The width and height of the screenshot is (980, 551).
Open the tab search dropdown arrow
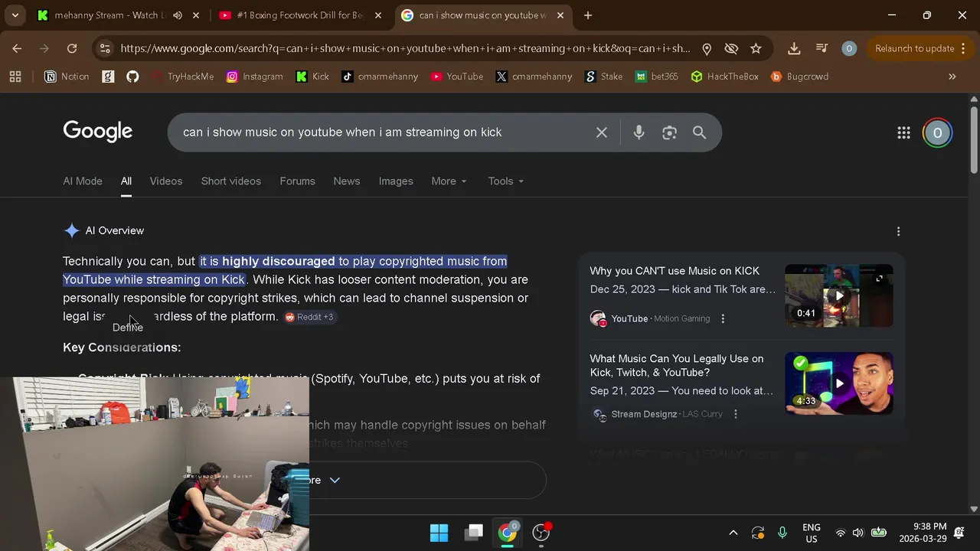[x=15, y=15]
